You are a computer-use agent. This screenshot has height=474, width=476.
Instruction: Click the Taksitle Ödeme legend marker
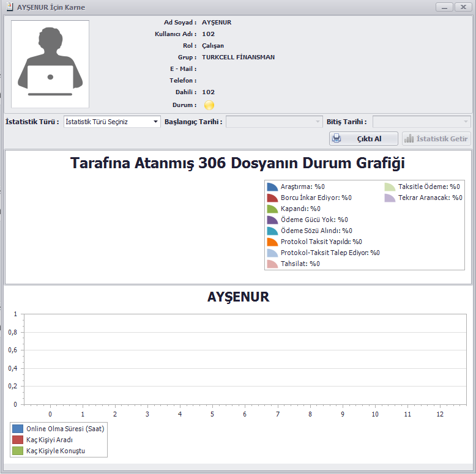point(390,187)
